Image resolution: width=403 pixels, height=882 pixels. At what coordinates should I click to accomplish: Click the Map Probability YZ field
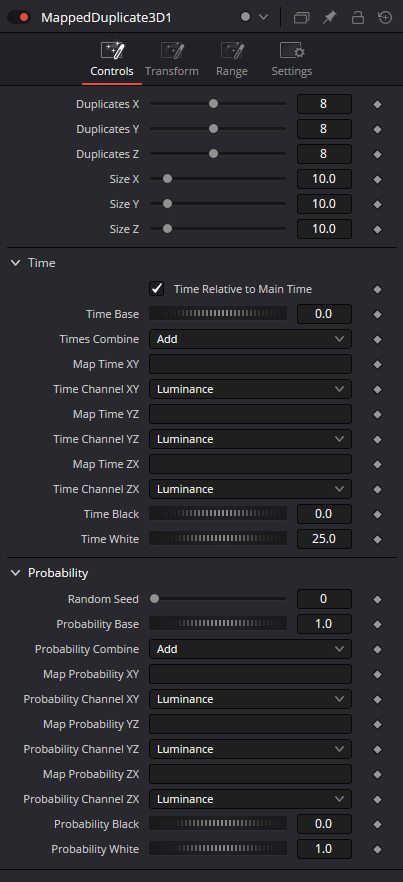pos(250,724)
